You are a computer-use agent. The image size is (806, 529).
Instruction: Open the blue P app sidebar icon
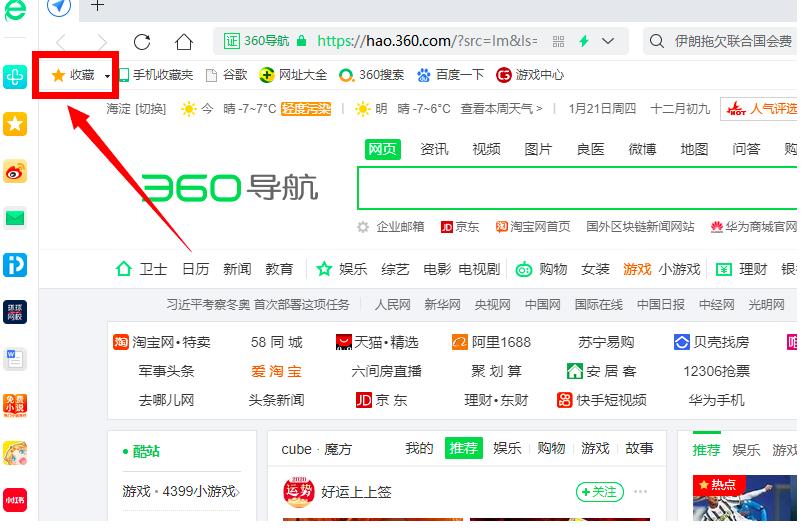pos(15,265)
